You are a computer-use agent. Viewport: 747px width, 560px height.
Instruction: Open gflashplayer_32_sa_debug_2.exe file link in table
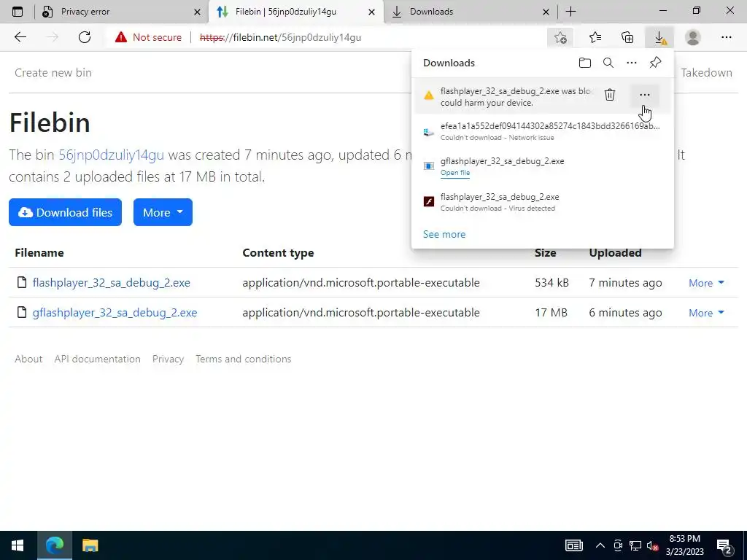(x=115, y=312)
